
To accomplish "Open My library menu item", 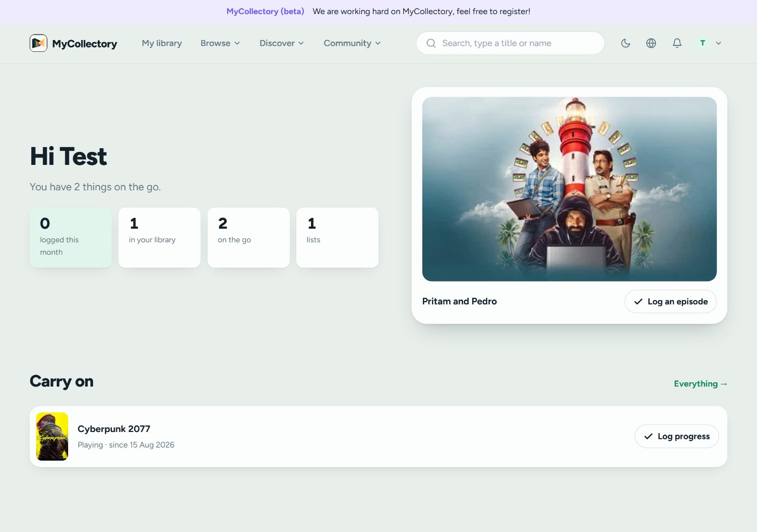I will click(162, 43).
